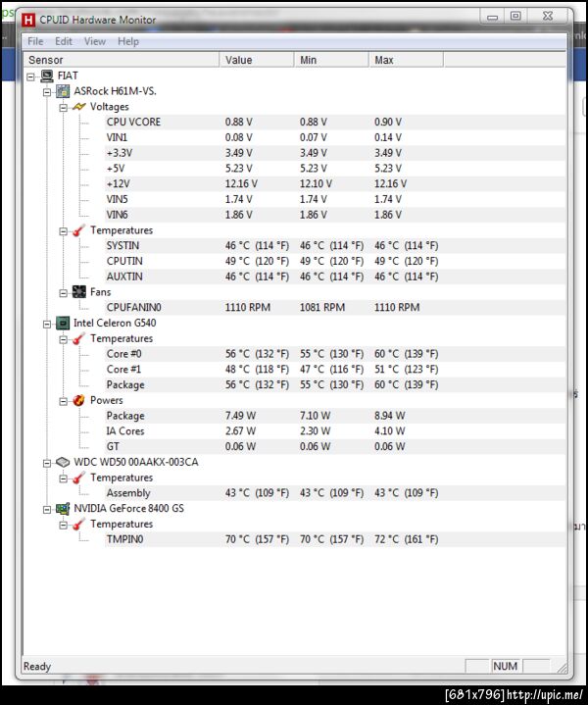Click the NVIDIA Temperatures thermometer icon
Screen dimensions: 588x705
coord(78,525)
